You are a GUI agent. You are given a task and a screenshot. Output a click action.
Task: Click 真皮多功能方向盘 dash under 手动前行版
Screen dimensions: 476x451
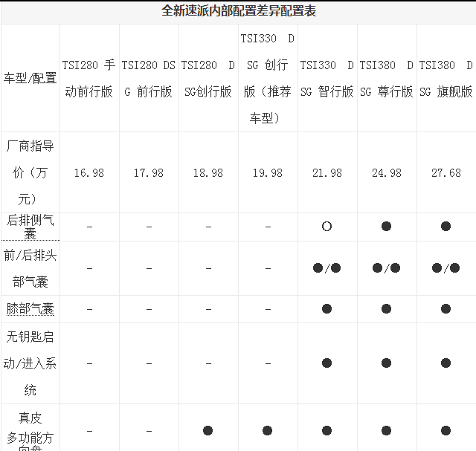(x=89, y=431)
